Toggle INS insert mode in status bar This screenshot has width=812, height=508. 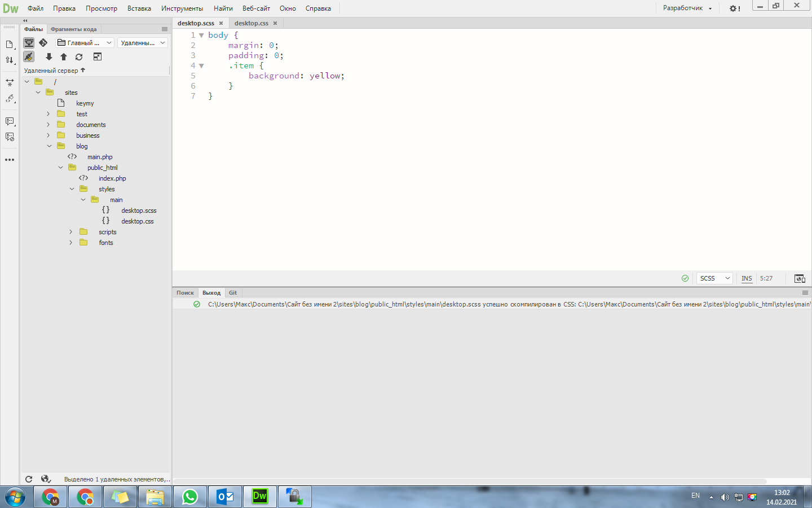coord(747,278)
